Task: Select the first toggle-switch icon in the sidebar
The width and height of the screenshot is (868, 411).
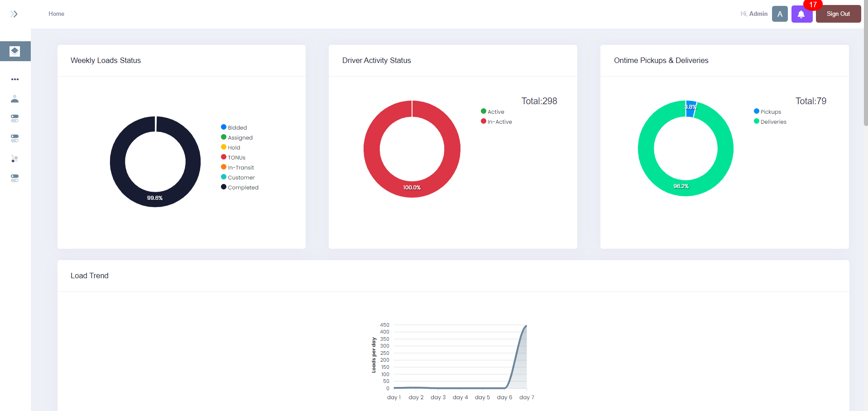Action: (x=15, y=118)
